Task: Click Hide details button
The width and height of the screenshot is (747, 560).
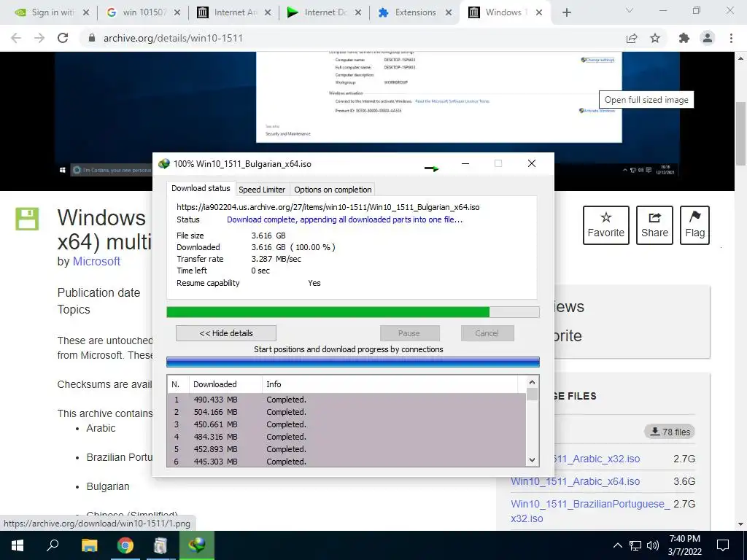Action: [x=226, y=333]
